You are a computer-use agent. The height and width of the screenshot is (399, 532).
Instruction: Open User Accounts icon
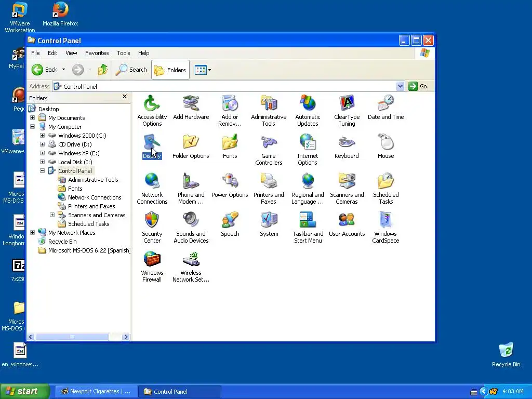[347, 224]
